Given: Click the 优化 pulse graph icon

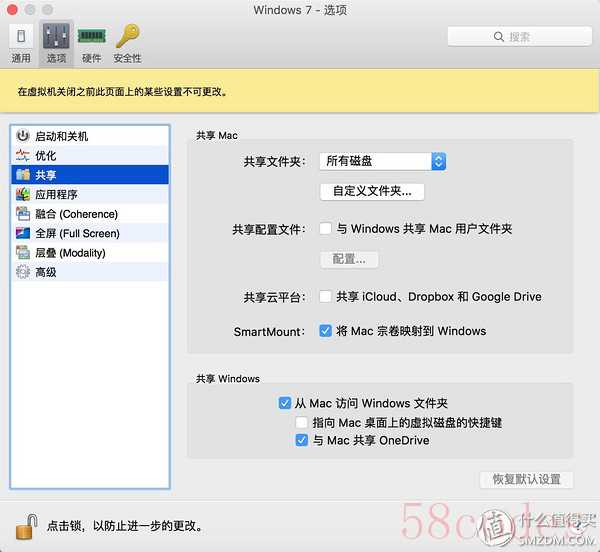Looking at the screenshot, I should click(23, 155).
